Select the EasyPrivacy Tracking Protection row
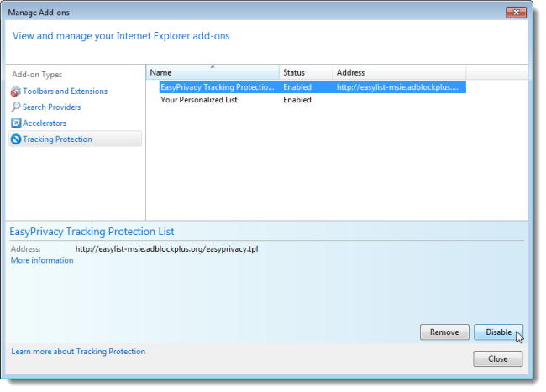Screen dimensions: 546x392 pyautogui.click(x=312, y=87)
